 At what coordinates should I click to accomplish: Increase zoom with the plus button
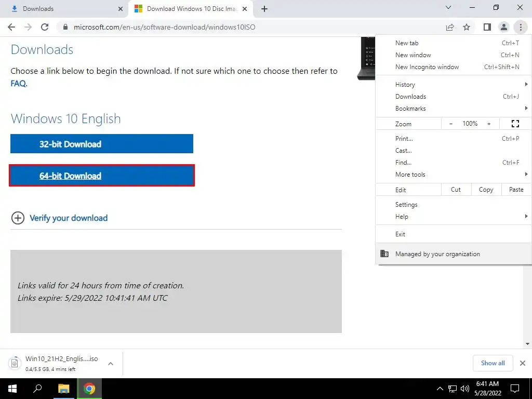coord(489,124)
